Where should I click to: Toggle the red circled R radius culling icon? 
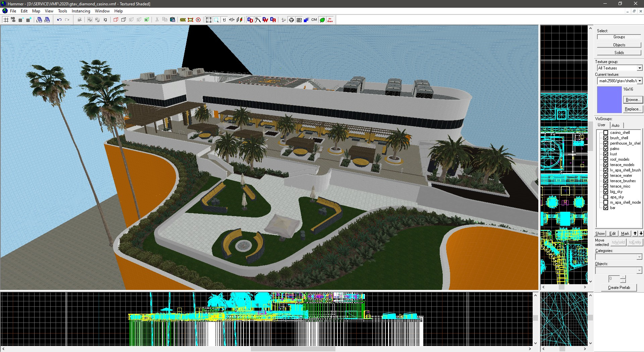(198, 20)
